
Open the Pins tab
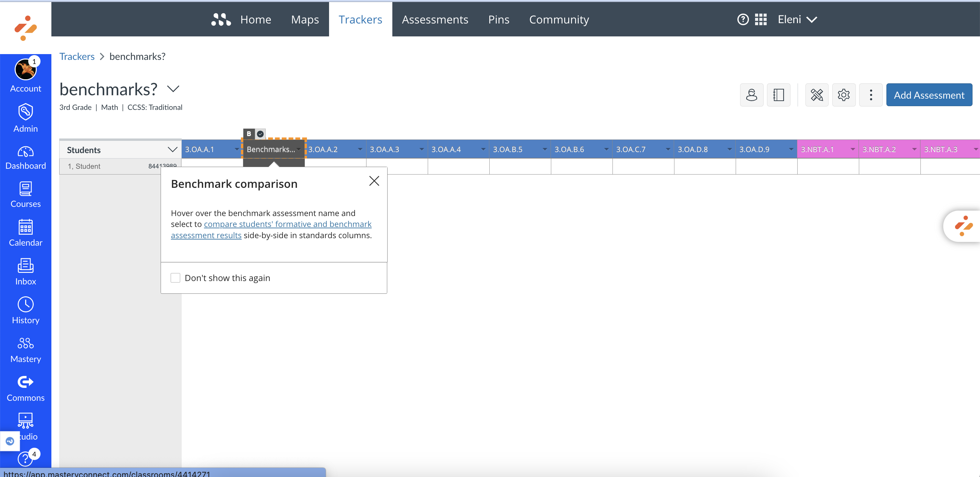499,19
